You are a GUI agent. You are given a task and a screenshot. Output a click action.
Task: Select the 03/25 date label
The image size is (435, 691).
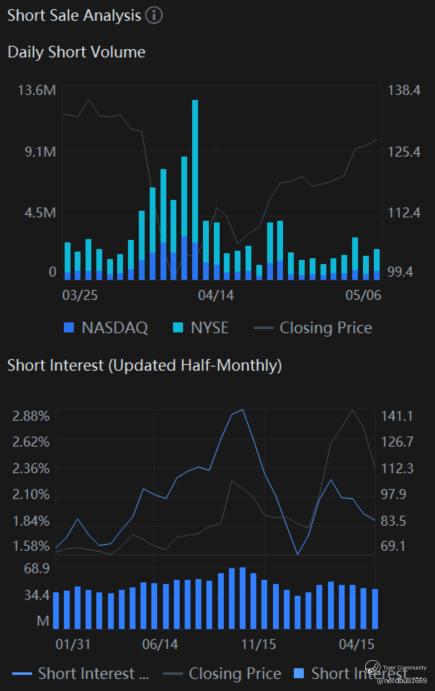tap(80, 295)
